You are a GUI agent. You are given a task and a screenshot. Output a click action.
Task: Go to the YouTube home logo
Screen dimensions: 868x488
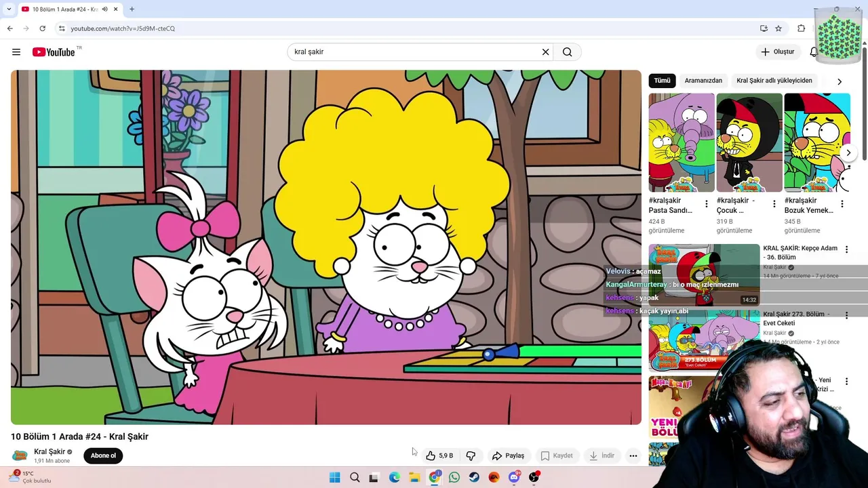(x=54, y=52)
